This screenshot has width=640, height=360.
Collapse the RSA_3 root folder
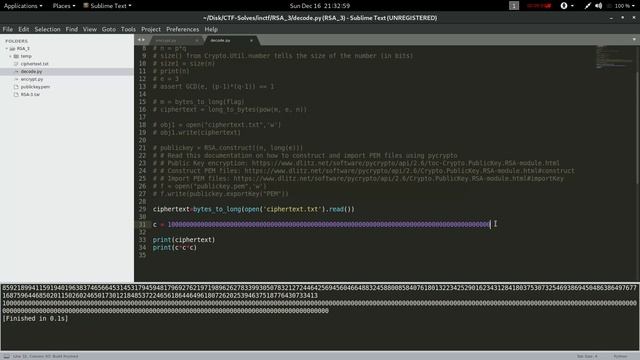coord(7,49)
